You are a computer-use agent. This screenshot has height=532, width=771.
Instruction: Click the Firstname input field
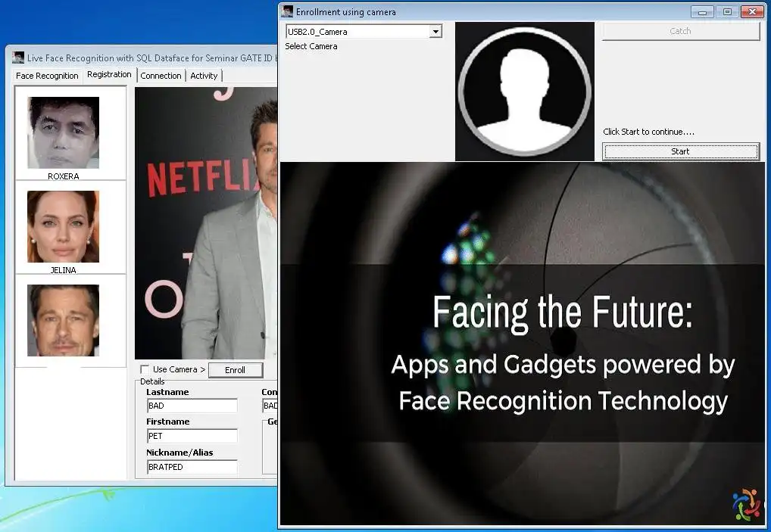click(x=192, y=436)
